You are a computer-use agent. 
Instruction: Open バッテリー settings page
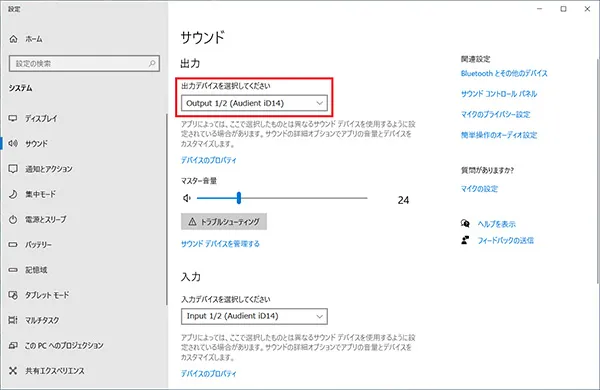(38, 245)
